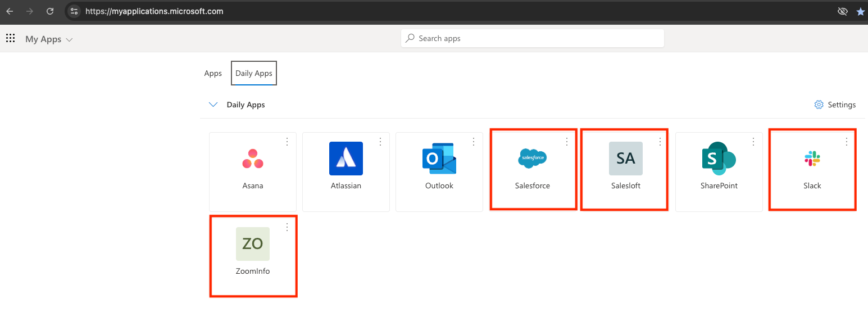Open site information icon in address bar

click(74, 11)
